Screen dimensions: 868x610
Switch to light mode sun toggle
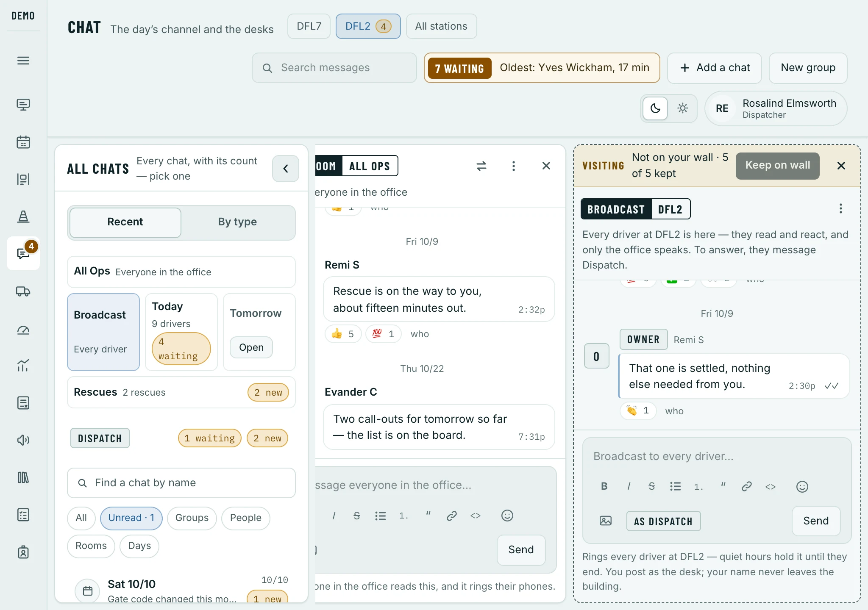click(x=682, y=108)
